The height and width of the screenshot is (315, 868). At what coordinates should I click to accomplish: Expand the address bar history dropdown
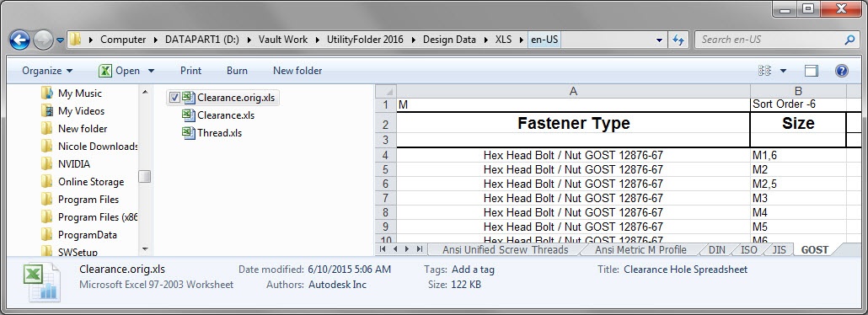tap(659, 40)
